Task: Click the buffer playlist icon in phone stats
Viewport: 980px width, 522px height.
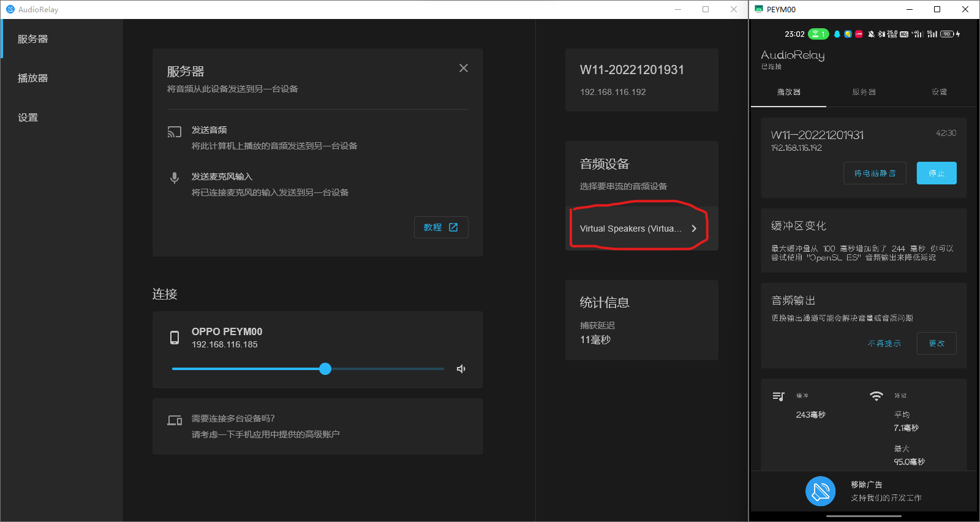Action: (778, 396)
